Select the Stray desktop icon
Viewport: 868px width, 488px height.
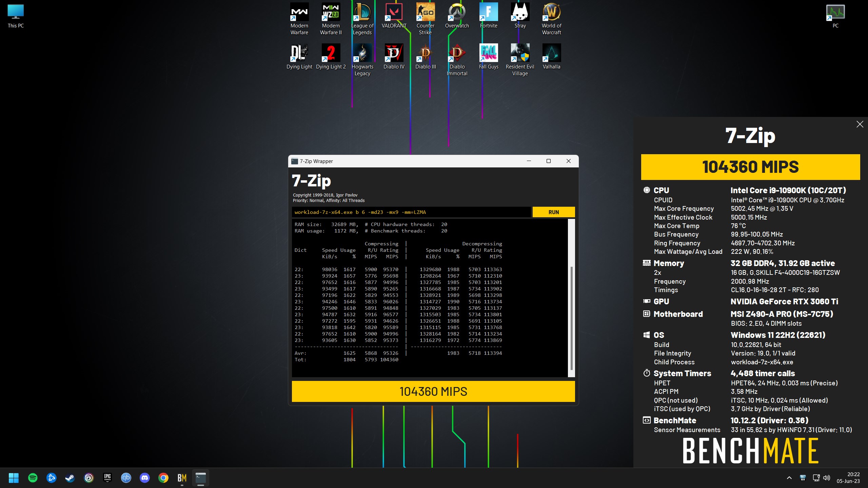pos(520,15)
